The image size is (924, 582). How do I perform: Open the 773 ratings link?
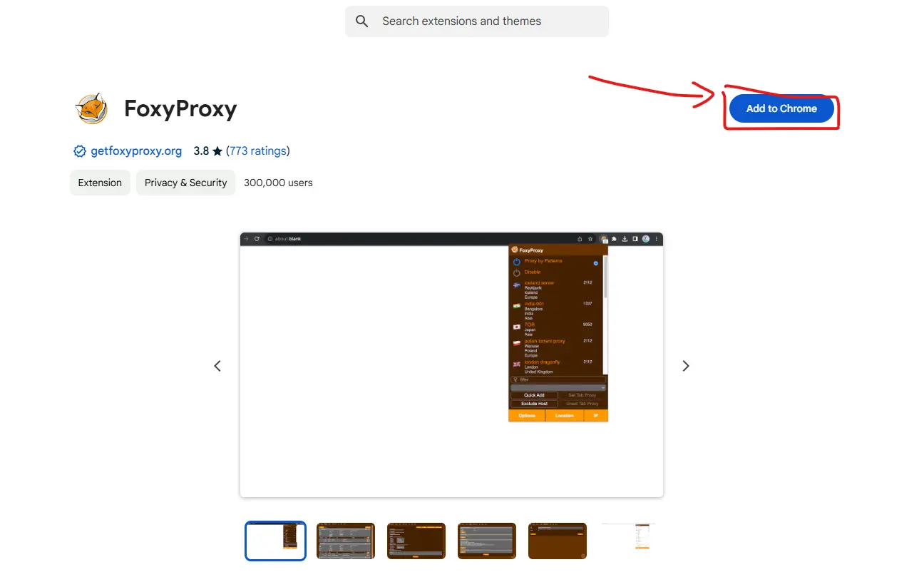click(258, 151)
